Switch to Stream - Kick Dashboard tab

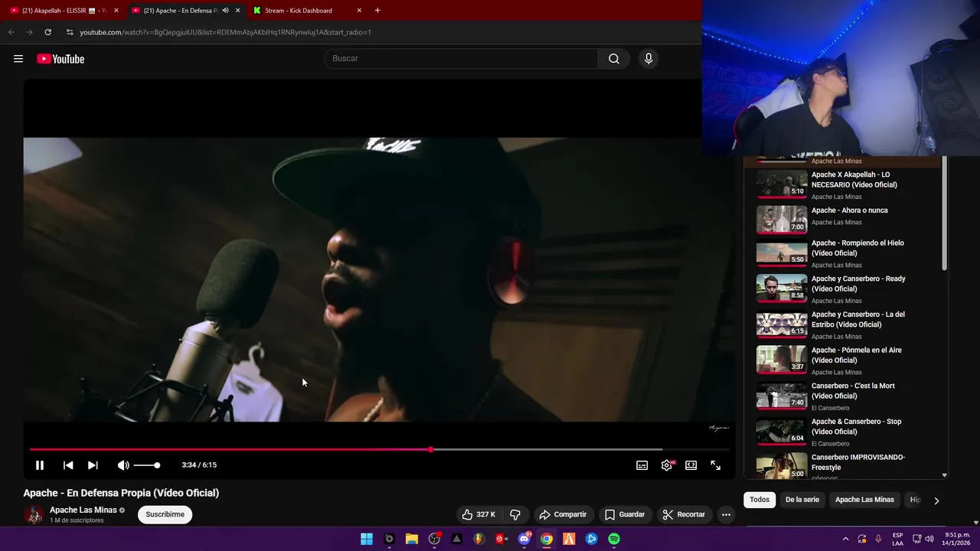coord(306,11)
